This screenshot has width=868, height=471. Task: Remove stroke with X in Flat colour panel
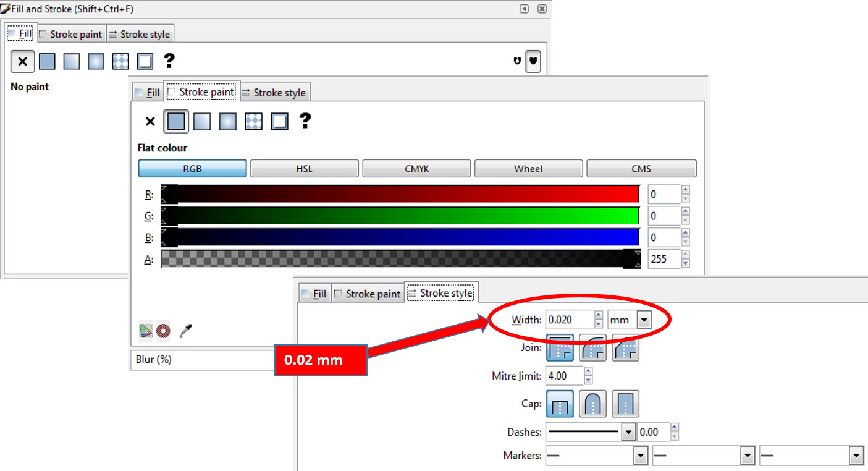coord(150,121)
